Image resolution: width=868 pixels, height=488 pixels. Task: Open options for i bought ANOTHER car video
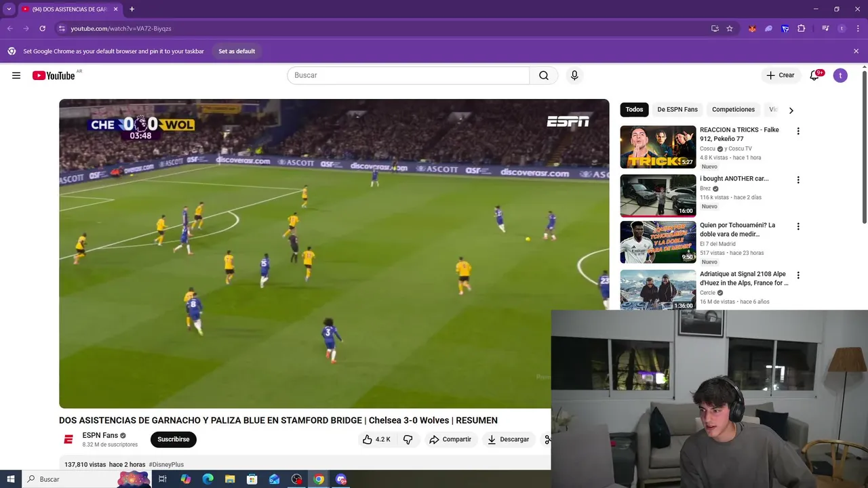pyautogui.click(x=798, y=180)
